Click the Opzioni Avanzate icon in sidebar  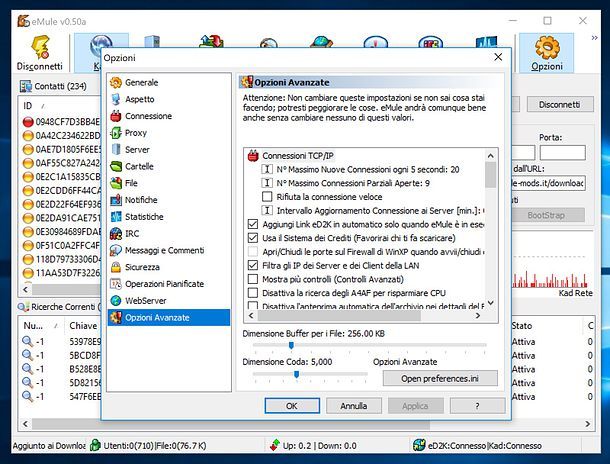tap(116, 317)
